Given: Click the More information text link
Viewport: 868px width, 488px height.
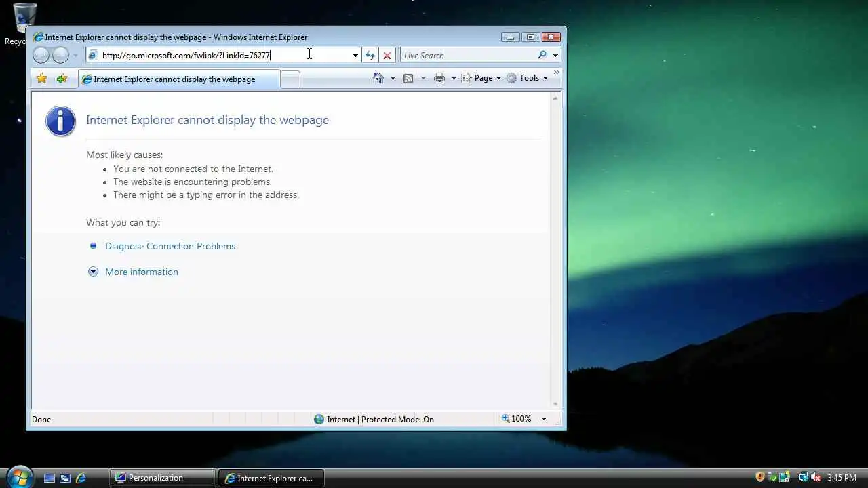Looking at the screenshot, I should [142, 272].
